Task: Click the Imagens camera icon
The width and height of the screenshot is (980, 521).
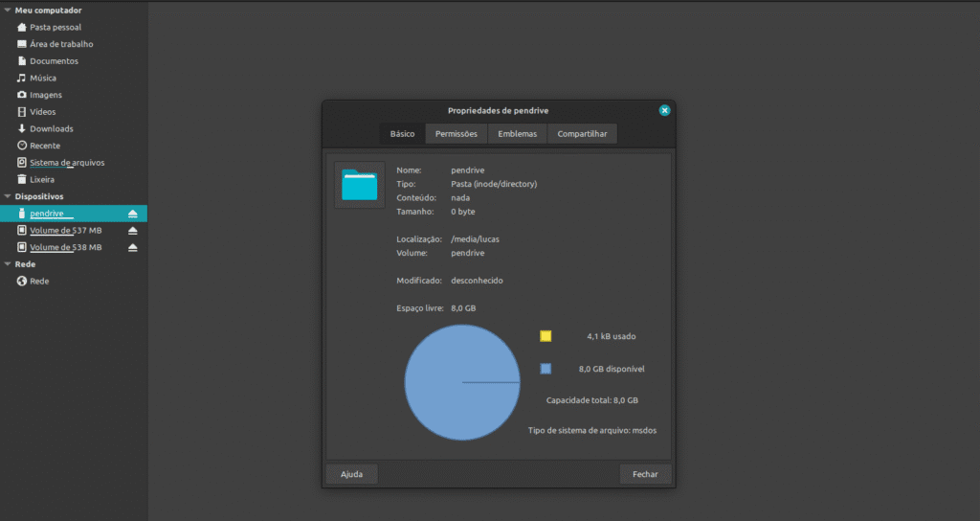Action: [x=22, y=95]
